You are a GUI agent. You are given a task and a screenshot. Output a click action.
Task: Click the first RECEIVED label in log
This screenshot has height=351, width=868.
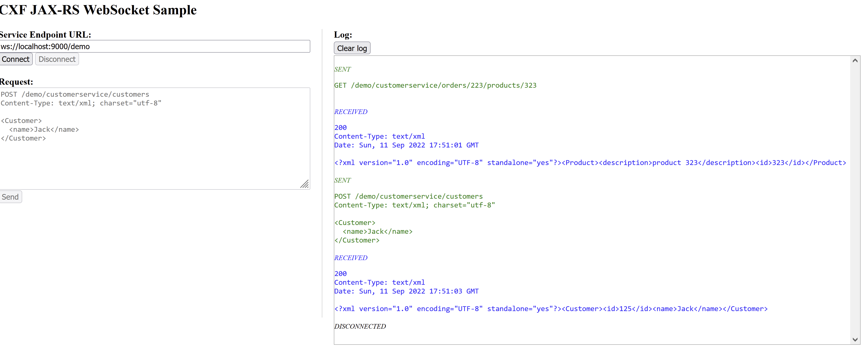click(x=350, y=112)
